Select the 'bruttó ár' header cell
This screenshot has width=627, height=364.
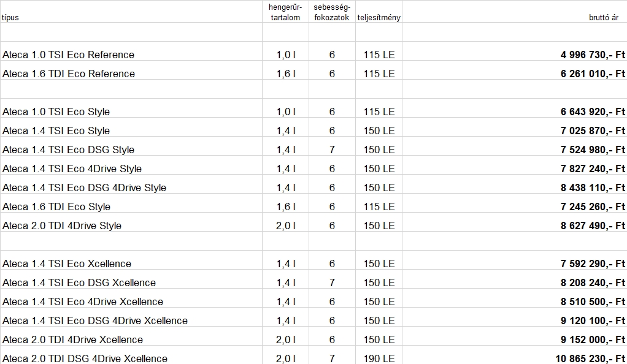point(515,12)
